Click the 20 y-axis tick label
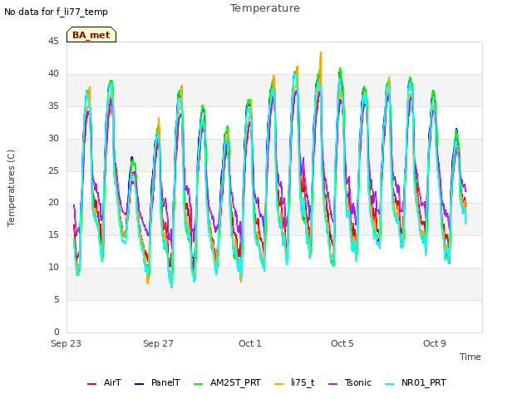Viewport: 532px width, 399px height. 53,203
